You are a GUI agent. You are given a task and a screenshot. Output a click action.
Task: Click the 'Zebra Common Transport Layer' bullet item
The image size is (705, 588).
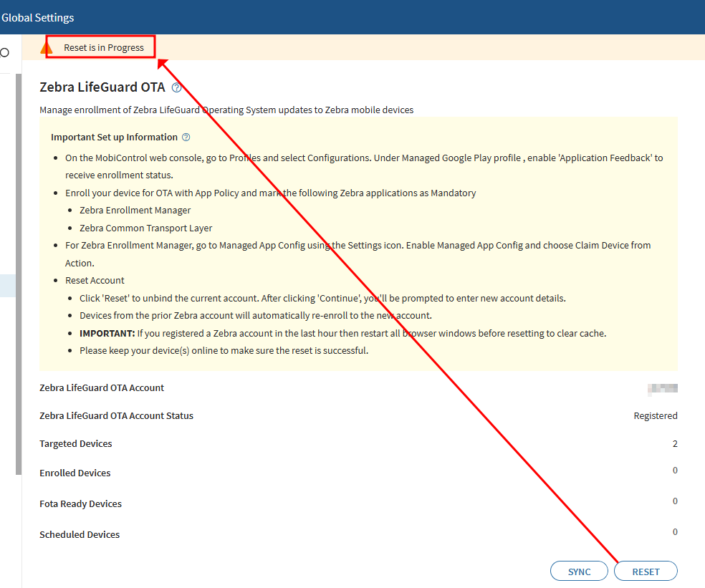tap(145, 228)
